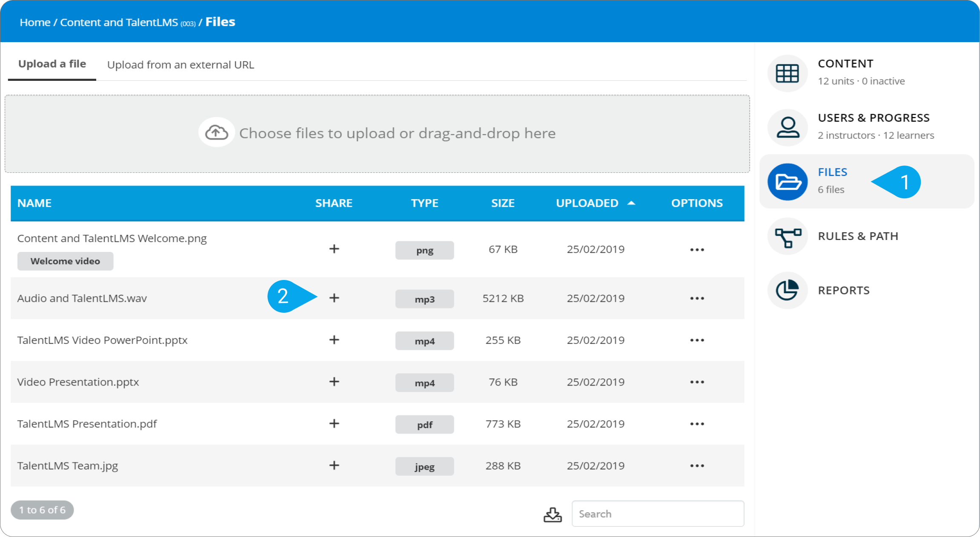
Task: Select the Upload a file tab
Action: click(x=52, y=64)
